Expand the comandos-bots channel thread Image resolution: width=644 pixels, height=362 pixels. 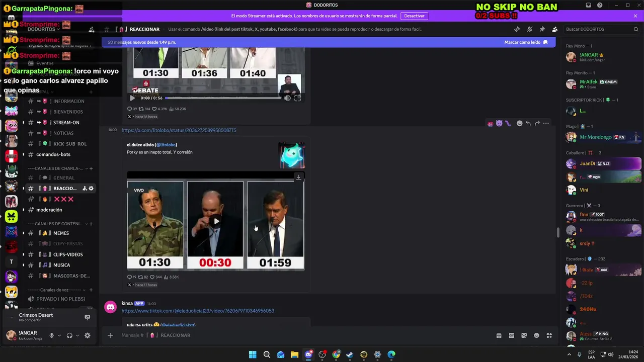tap(24, 154)
